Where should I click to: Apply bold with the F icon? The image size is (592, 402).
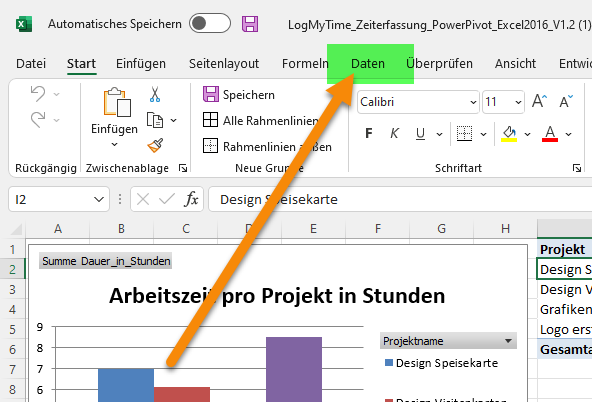(x=369, y=133)
